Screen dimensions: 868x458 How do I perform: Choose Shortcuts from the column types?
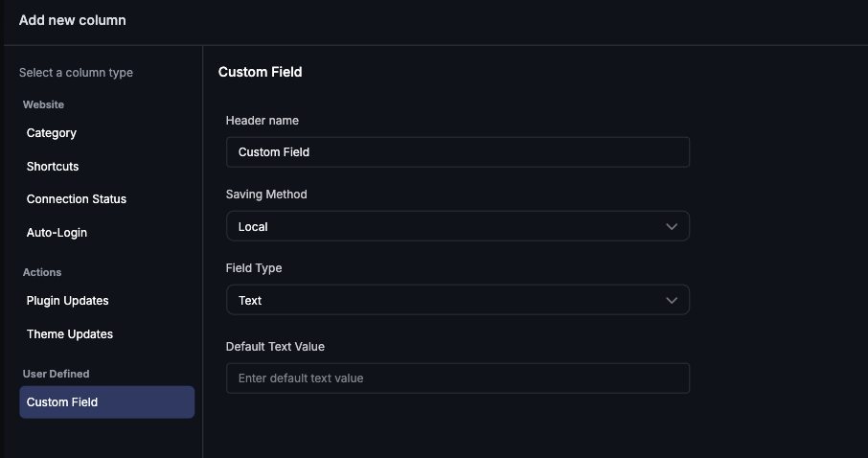tap(53, 167)
